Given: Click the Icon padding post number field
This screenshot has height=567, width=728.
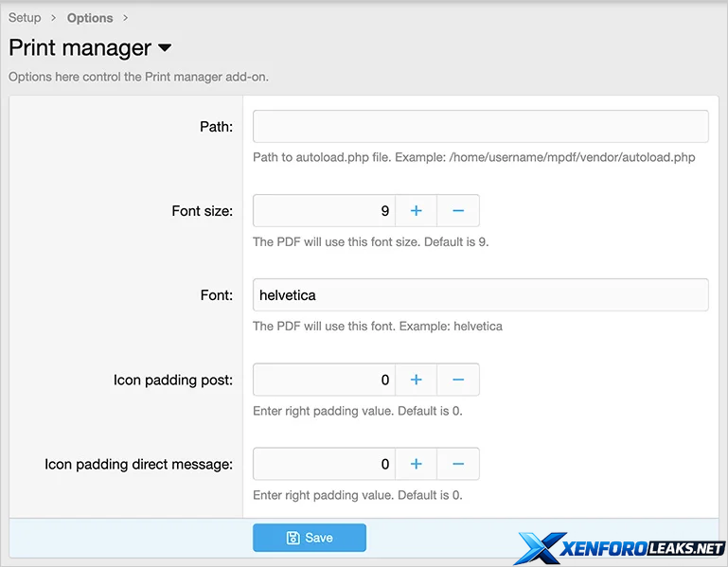Looking at the screenshot, I should tap(324, 380).
